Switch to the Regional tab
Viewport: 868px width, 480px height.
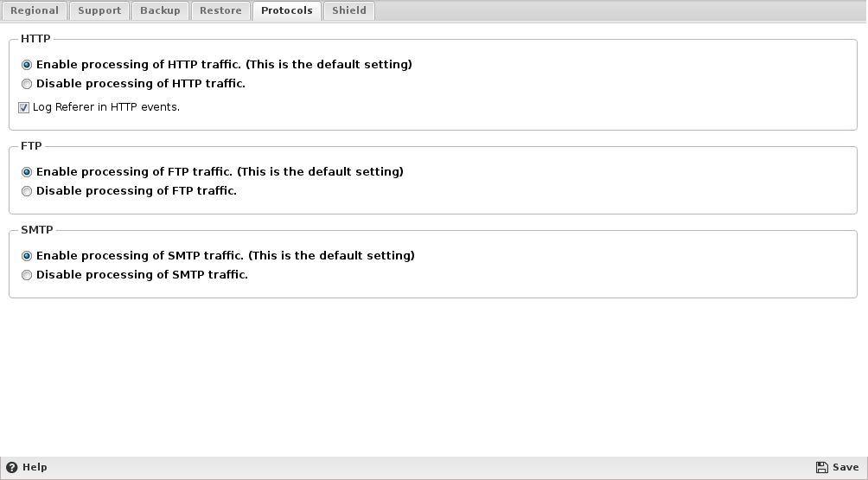tap(35, 10)
